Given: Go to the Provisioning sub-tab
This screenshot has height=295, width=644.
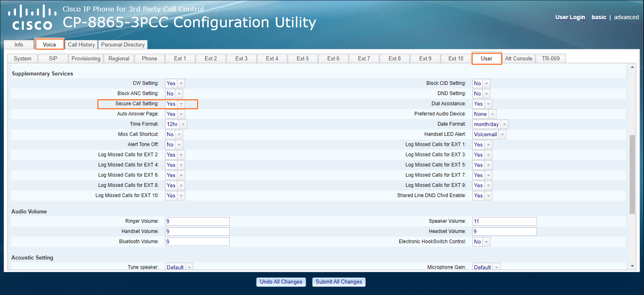Looking at the screenshot, I should (x=86, y=58).
